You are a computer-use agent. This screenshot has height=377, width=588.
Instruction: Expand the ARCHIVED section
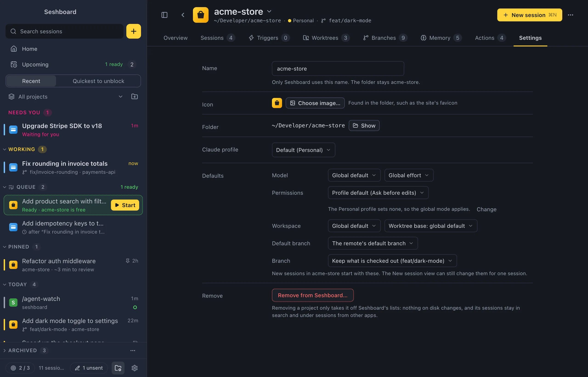pos(4,350)
